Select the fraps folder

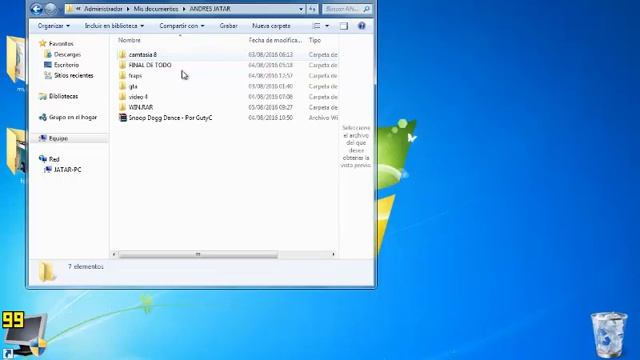135,76
